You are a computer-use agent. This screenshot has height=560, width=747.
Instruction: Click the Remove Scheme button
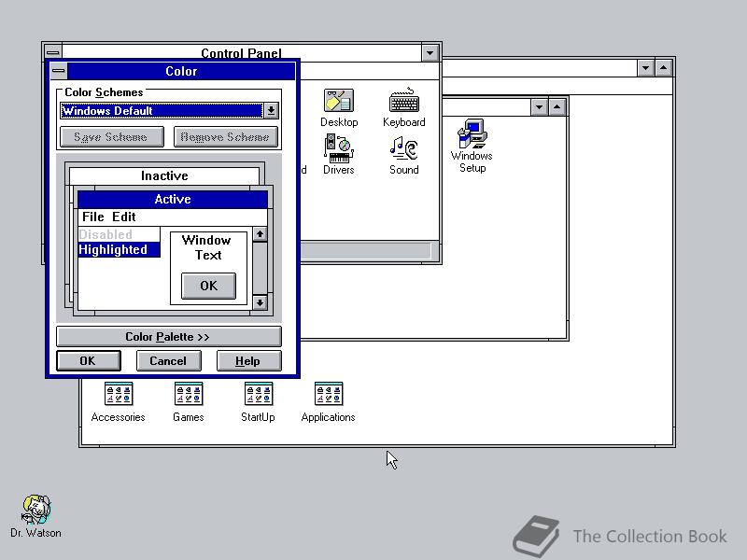(226, 137)
